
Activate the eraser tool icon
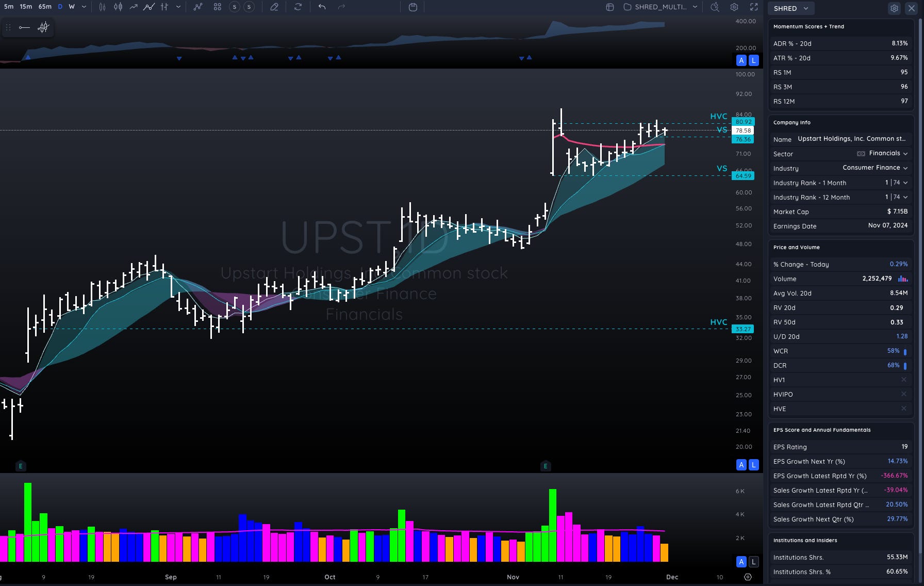pos(274,7)
